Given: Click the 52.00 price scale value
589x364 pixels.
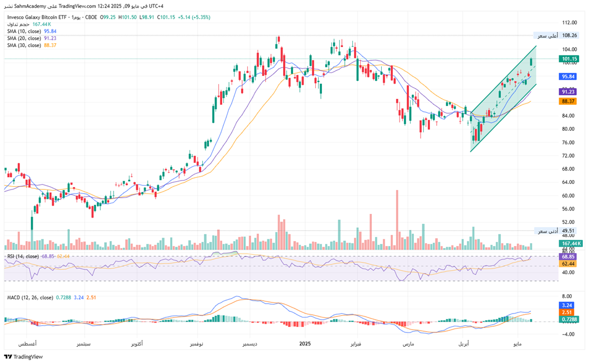Looking at the screenshot, I should [x=568, y=222].
